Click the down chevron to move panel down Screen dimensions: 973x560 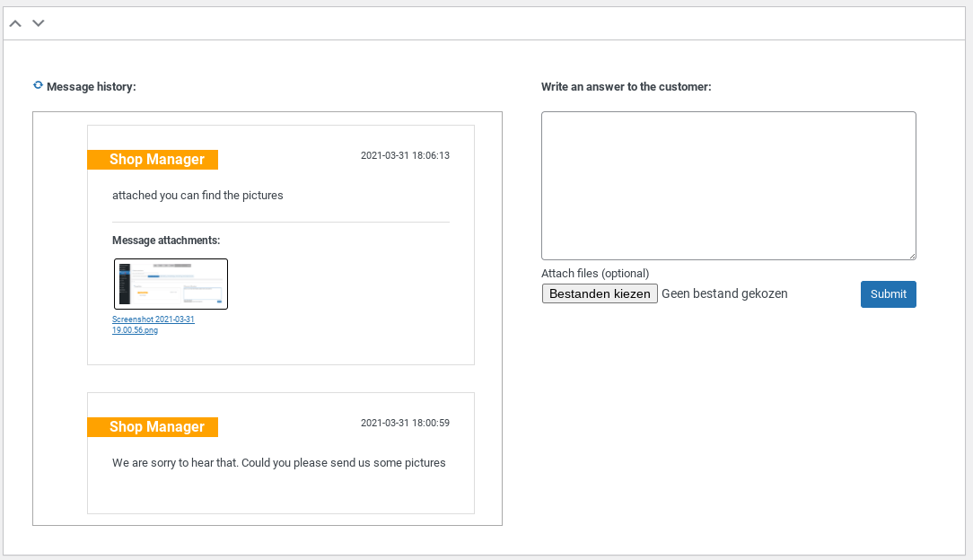39,23
